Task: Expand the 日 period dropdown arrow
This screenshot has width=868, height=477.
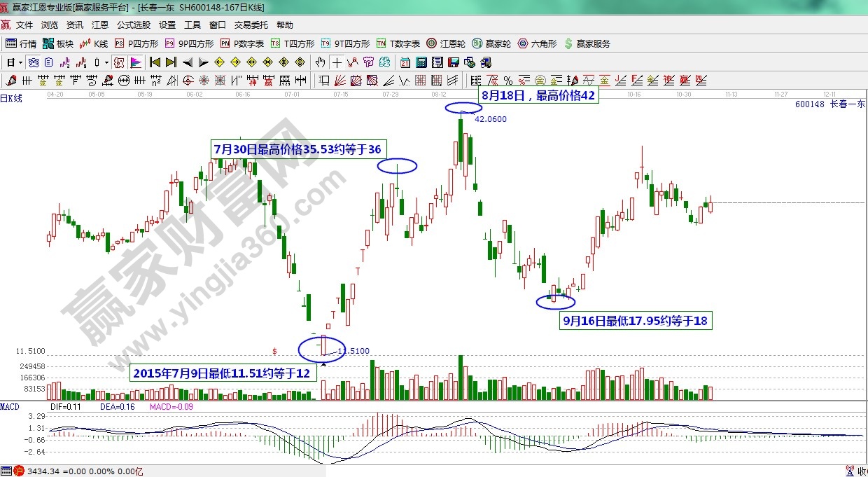Action: click(x=21, y=62)
